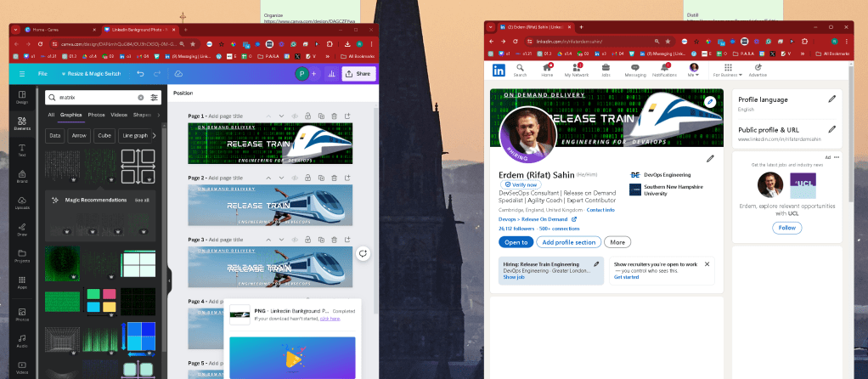
Task: Hide Page 3 with eye icon
Action: pos(295,240)
